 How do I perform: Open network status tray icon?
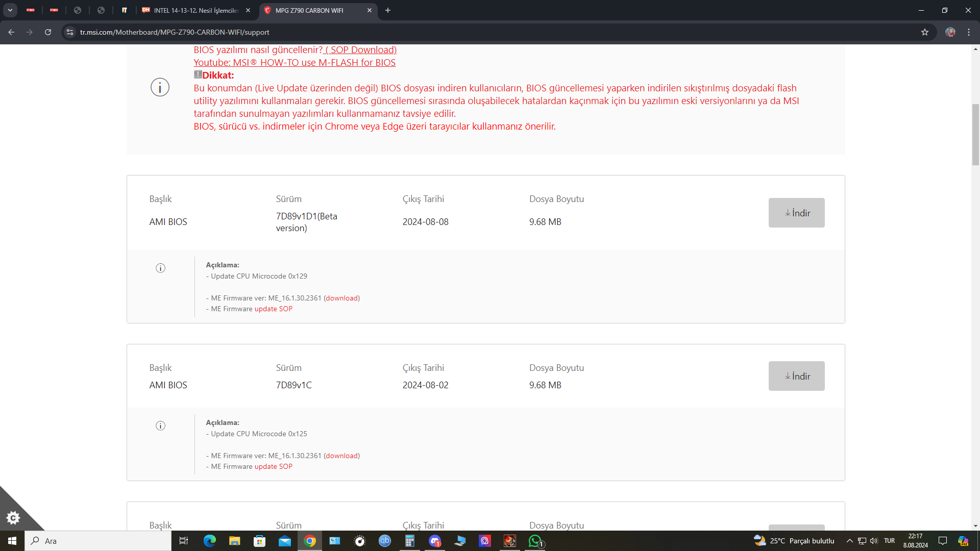tap(862, 541)
